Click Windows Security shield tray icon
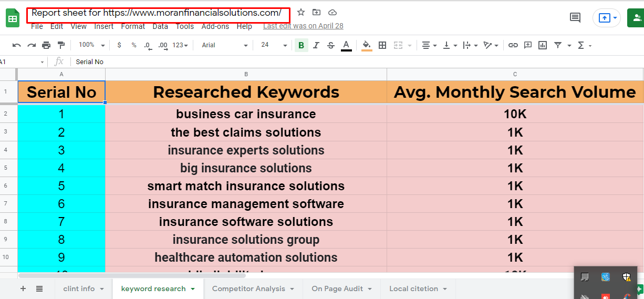 tap(626, 277)
